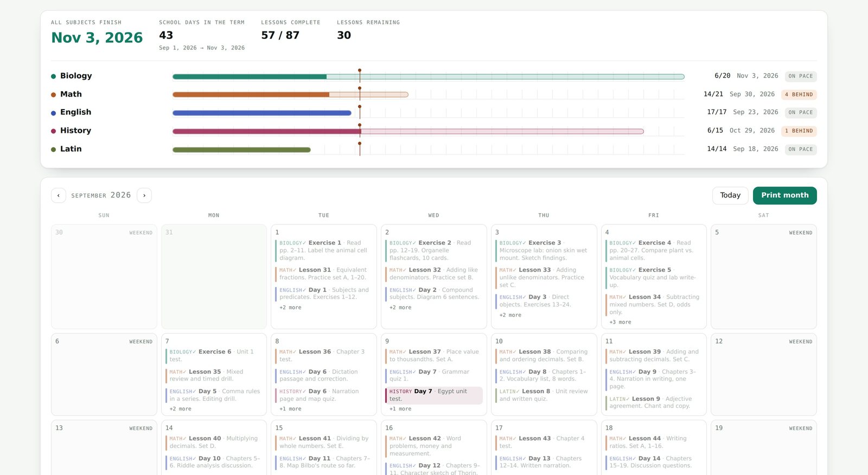Expand "+2 more" on Thursday, September 3

point(510,315)
